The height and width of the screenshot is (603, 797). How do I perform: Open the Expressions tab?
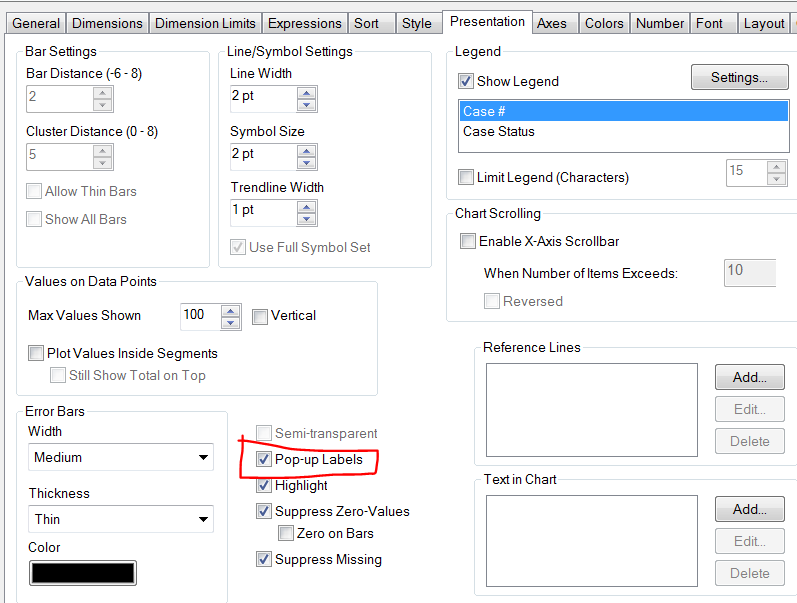point(304,23)
